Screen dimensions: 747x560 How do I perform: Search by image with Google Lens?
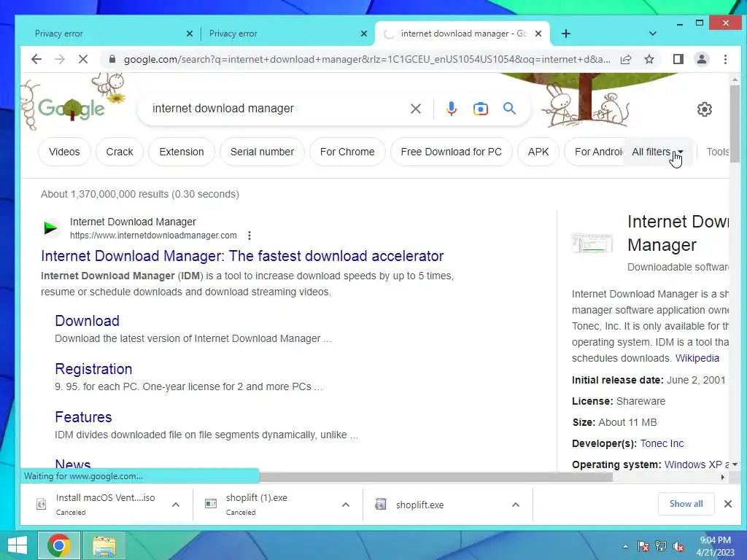coord(480,109)
